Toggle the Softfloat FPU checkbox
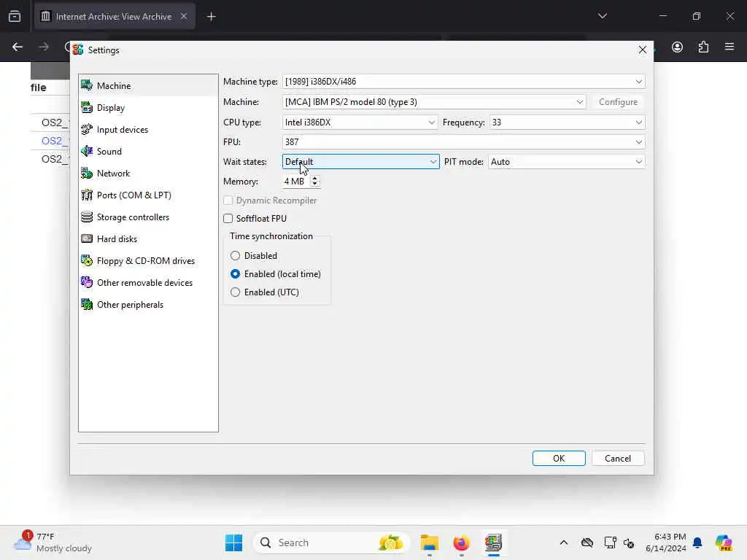Image resolution: width=747 pixels, height=560 pixels. [228, 219]
